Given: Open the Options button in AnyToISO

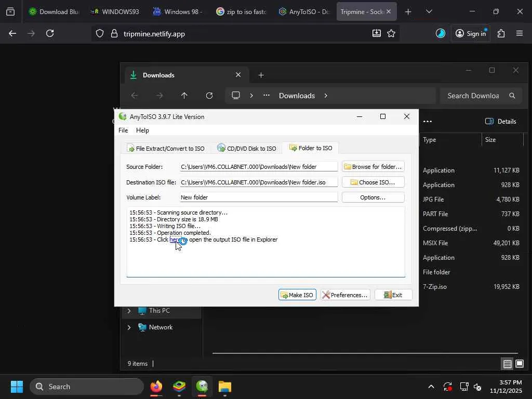Looking at the screenshot, I should click(373, 197).
